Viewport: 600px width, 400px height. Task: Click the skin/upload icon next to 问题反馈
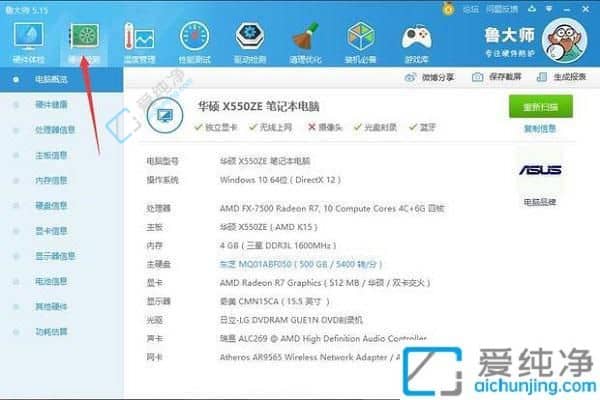point(532,9)
